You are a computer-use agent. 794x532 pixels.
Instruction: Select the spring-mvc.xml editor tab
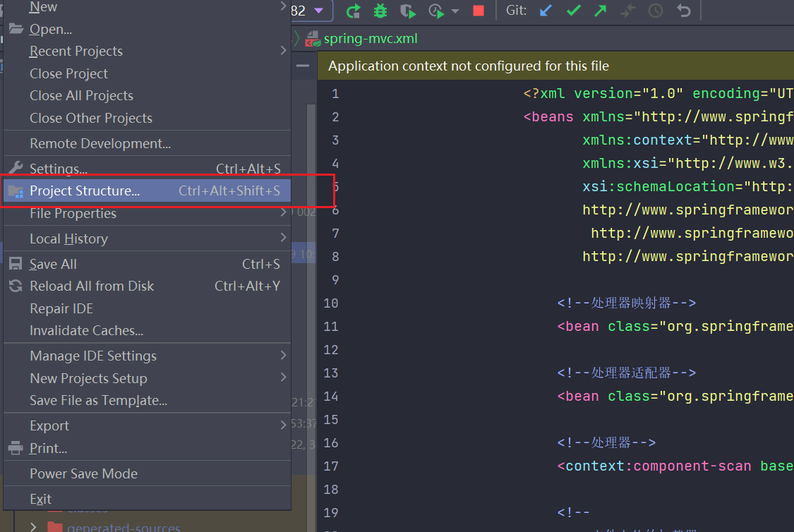coord(370,39)
